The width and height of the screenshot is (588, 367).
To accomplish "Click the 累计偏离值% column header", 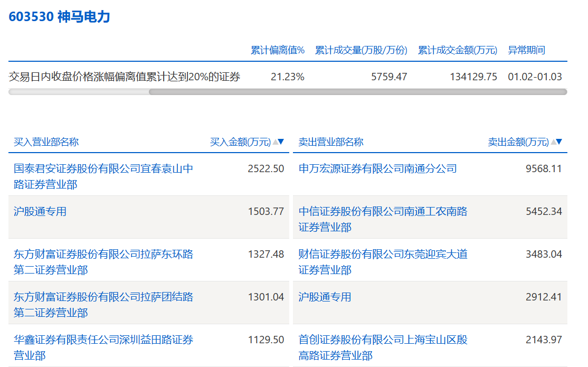I will click(278, 50).
